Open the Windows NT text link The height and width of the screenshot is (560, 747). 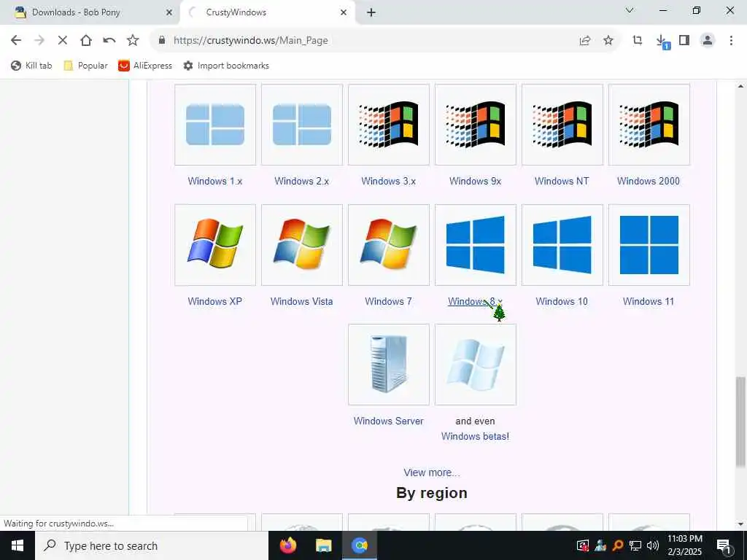562,181
